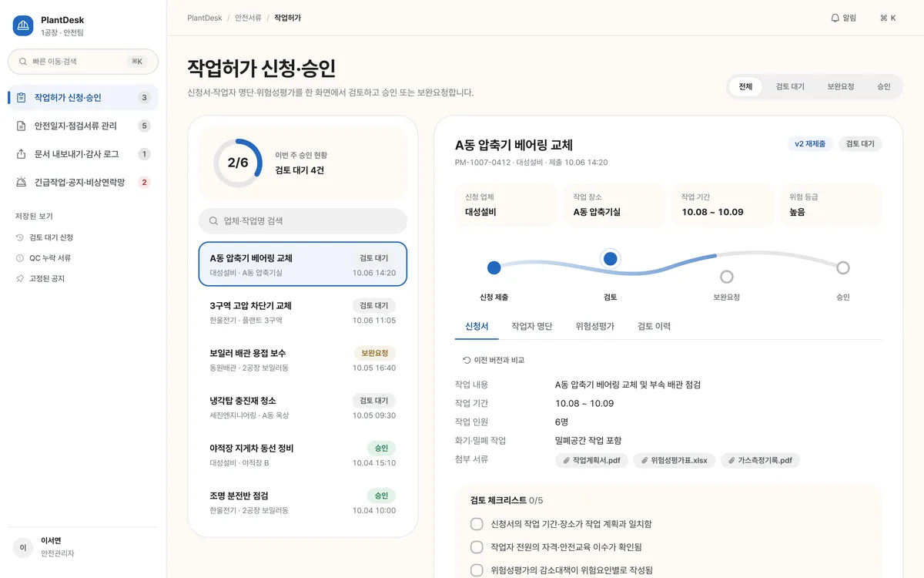Image resolution: width=924 pixels, height=578 pixels.
Task: Click the 위험 등급 높음 card
Action: (830, 205)
